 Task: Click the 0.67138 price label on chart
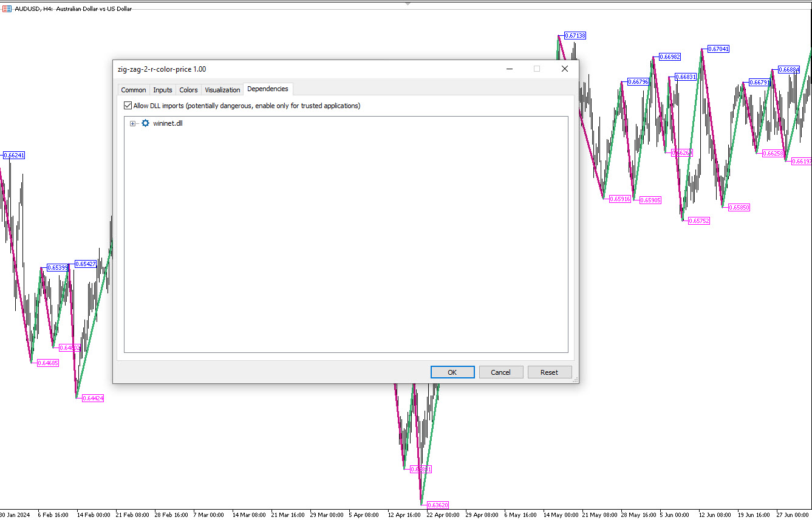pos(575,36)
